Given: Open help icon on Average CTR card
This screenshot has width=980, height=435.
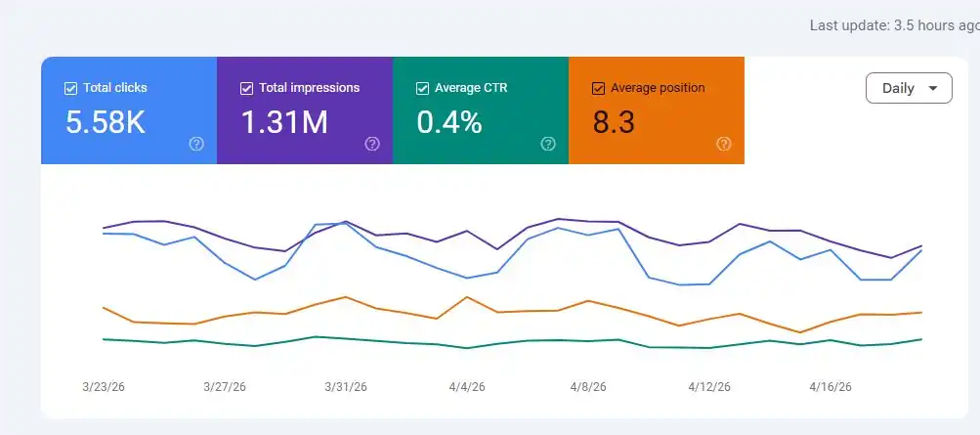Looking at the screenshot, I should tap(548, 145).
